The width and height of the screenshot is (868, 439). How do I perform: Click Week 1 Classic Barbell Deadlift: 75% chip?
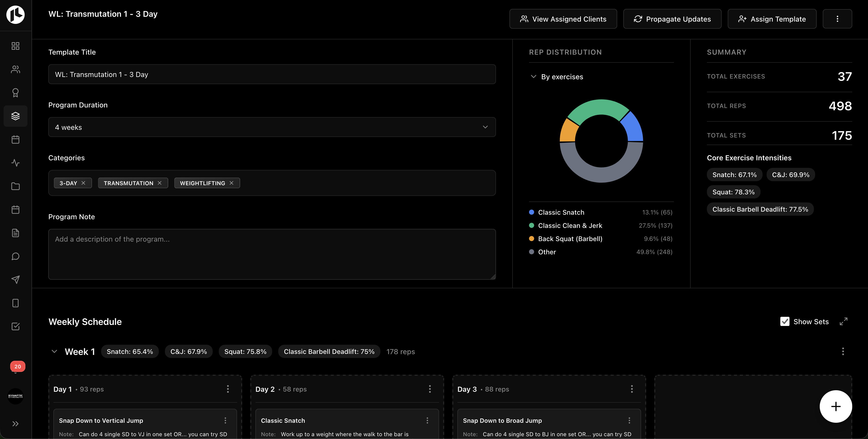329,351
